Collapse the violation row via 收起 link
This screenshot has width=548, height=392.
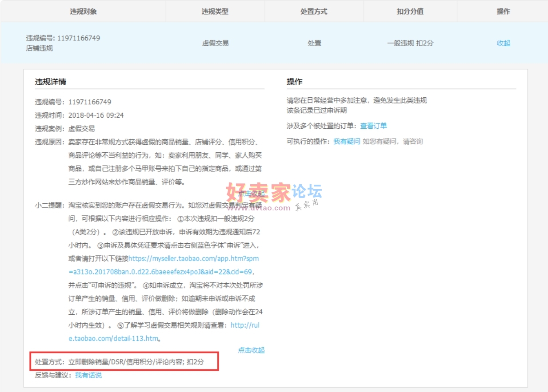pos(503,43)
